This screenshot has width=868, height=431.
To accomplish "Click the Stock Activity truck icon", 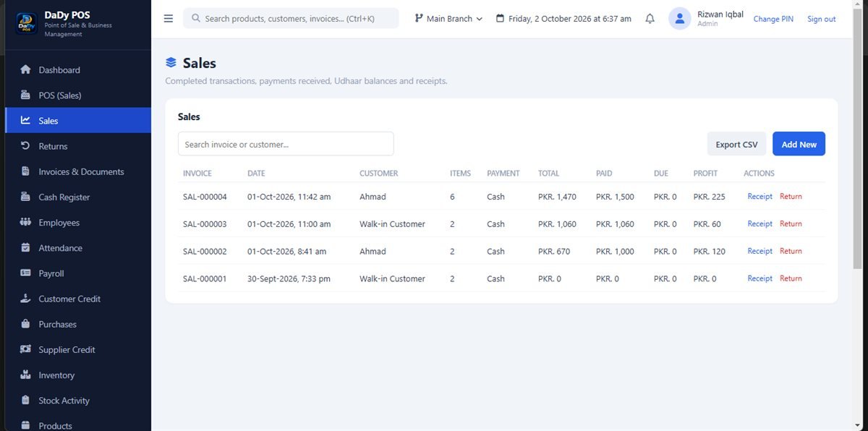I will [x=25, y=401].
